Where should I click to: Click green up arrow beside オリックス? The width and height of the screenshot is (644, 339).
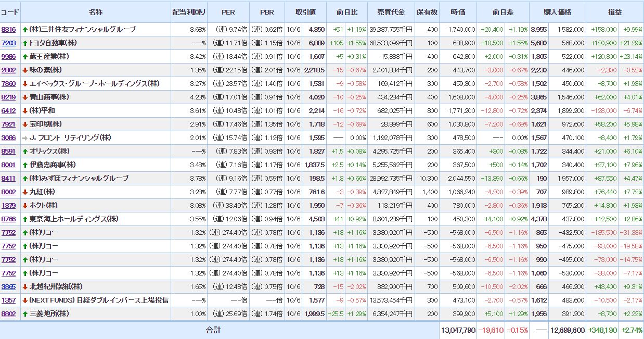pos(25,151)
